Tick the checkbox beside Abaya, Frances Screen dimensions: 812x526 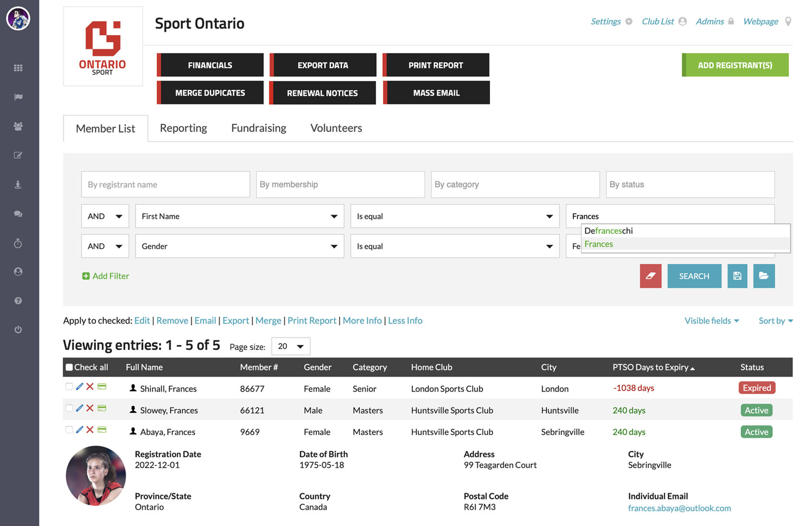click(x=69, y=430)
